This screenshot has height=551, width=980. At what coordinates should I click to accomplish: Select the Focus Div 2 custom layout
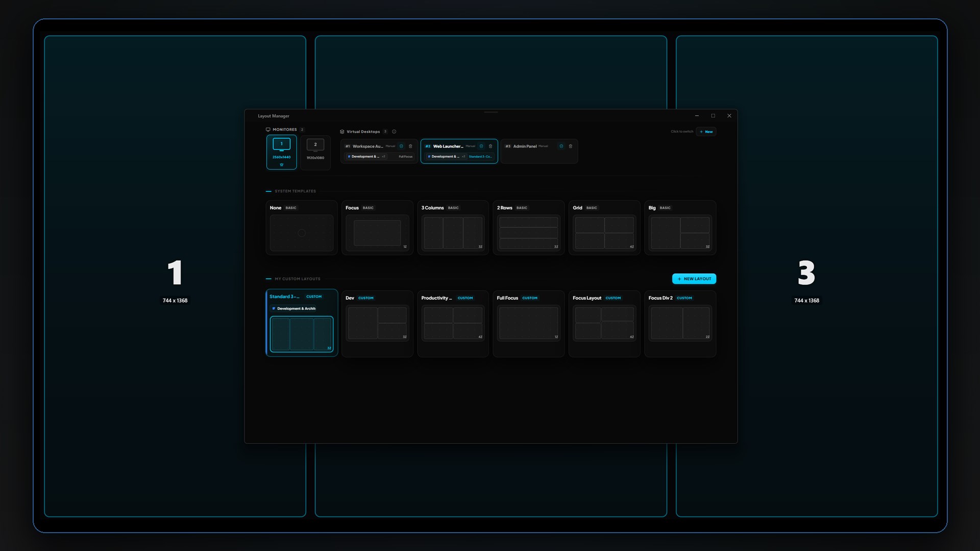pos(680,323)
